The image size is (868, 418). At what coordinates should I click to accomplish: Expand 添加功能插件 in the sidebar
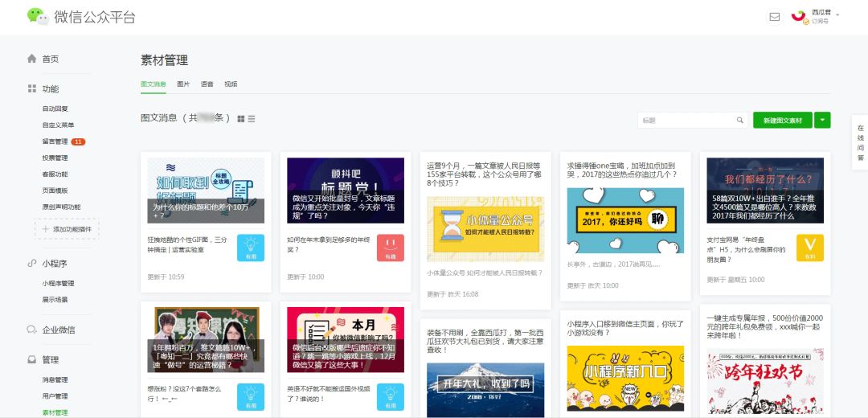(x=67, y=229)
